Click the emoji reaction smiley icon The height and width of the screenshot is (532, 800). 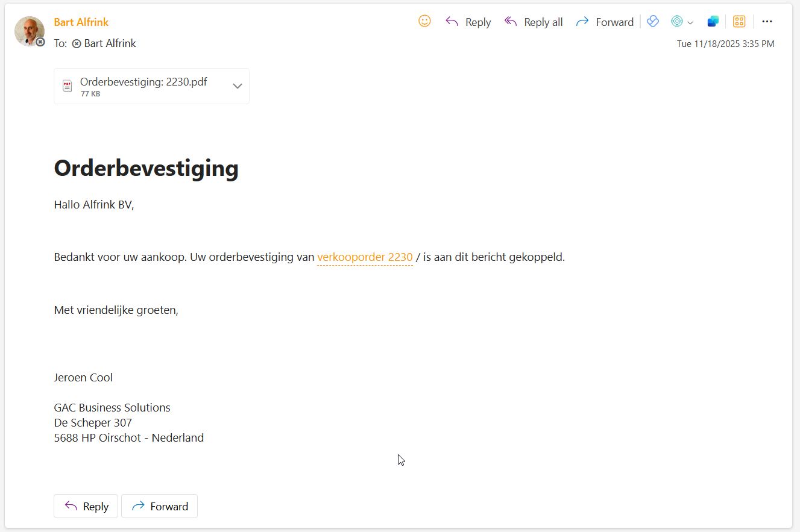click(424, 22)
